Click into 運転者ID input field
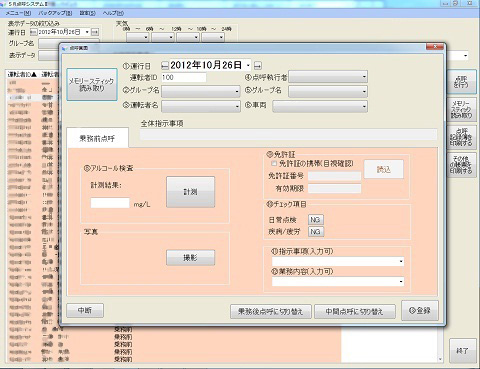 [x=184, y=77]
